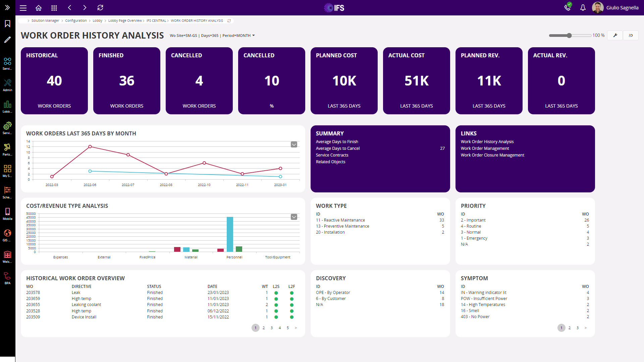Go to Lobby Page Overview breadcrumb
Viewport: 644px width, 362px height.
pyautogui.click(x=125, y=21)
